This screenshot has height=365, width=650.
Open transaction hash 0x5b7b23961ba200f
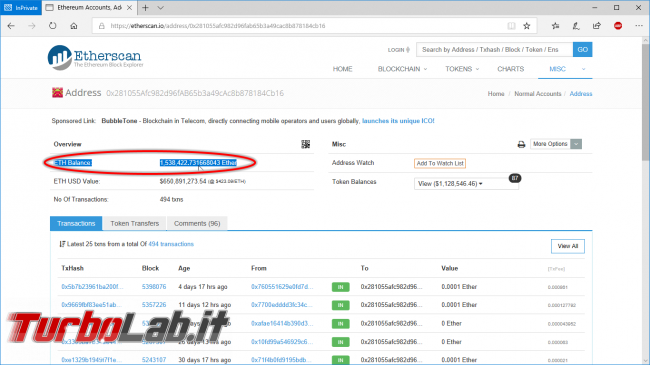tap(92, 287)
